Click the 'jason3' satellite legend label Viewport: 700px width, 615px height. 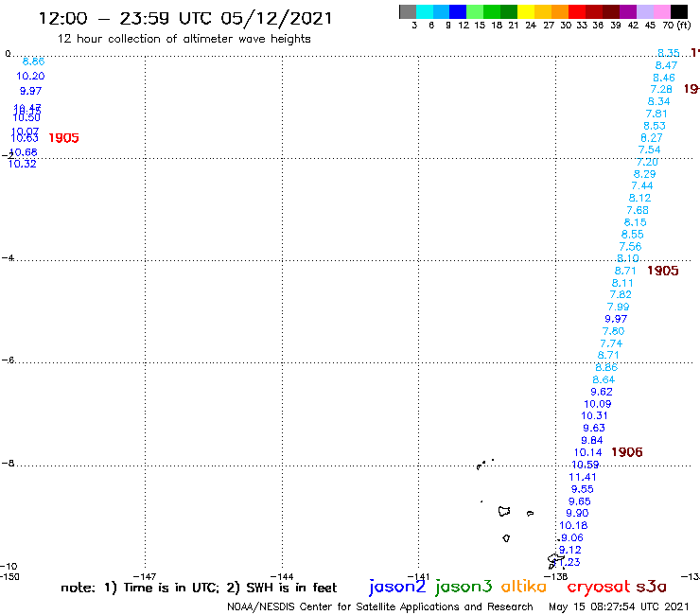tap(464, 587)
